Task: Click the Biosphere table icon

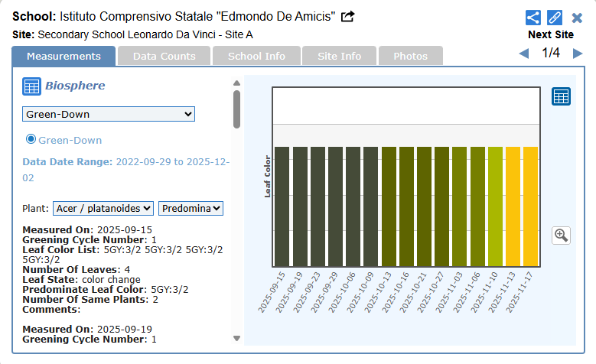Action: [31, 86]
